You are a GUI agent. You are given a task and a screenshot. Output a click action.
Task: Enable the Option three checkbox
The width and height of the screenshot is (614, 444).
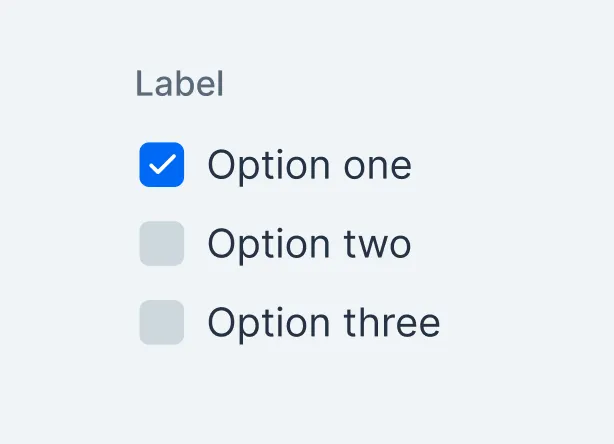161,322
